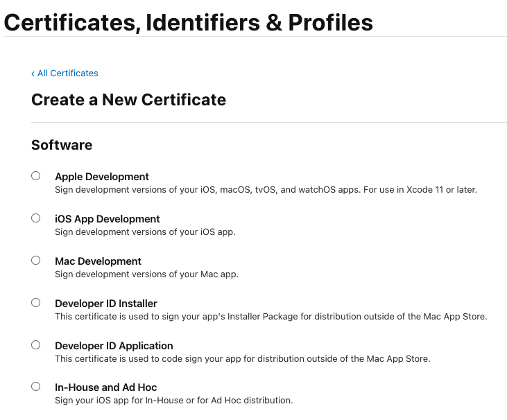Select the Developer ID Application radio button
The image size is (507, 420).
tap(36, 345)
